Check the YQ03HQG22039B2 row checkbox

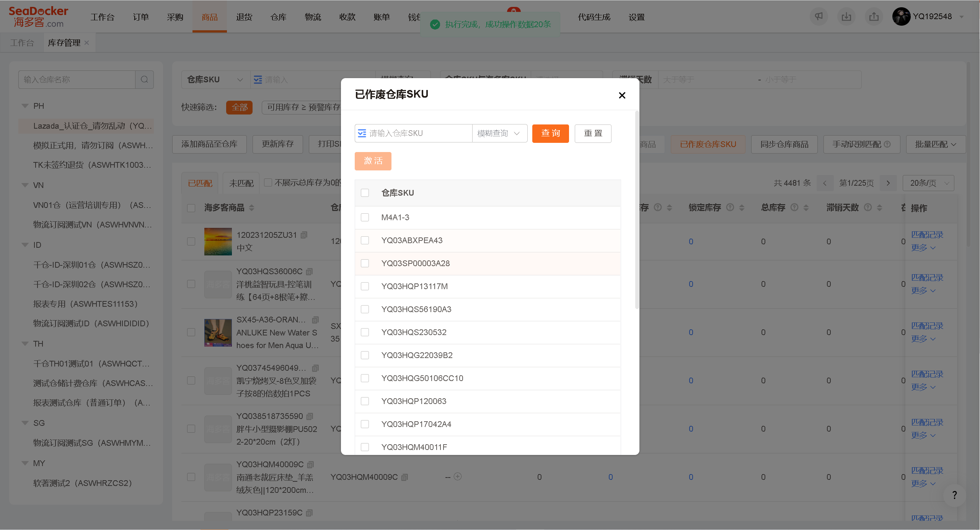click(x=365, y=355)
